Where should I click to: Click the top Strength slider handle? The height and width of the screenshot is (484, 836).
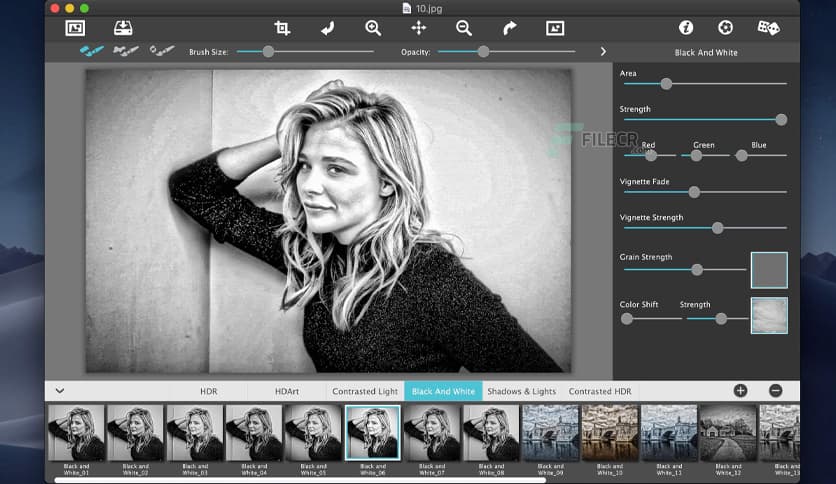(x=781, y=120)
